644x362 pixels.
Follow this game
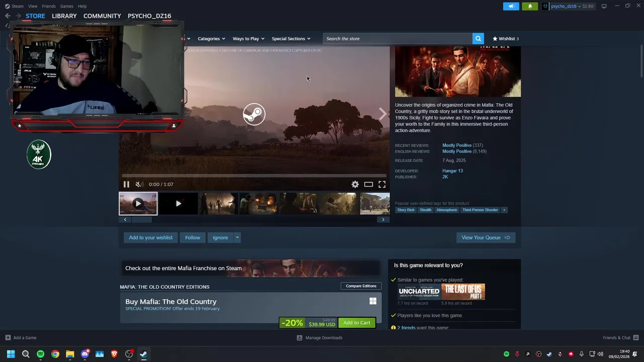tap(192, 237)
